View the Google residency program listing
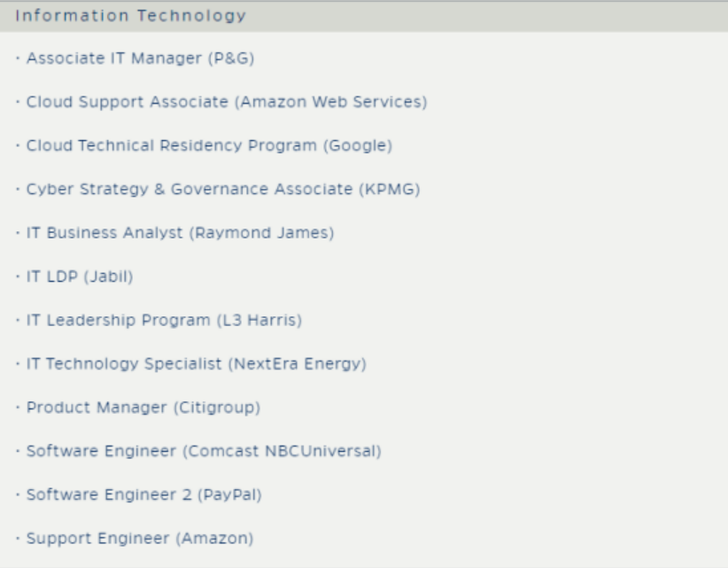728x568 pixels. point(209,146)
